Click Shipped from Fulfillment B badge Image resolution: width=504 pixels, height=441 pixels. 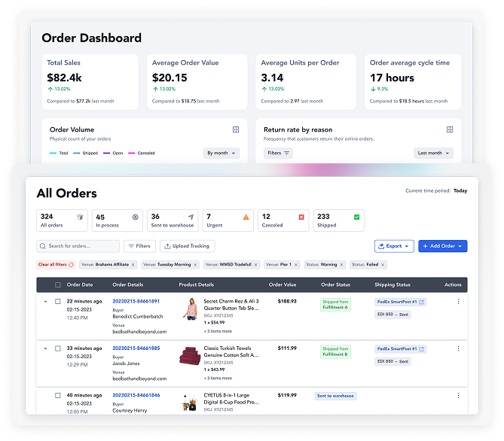click(335, 351)
